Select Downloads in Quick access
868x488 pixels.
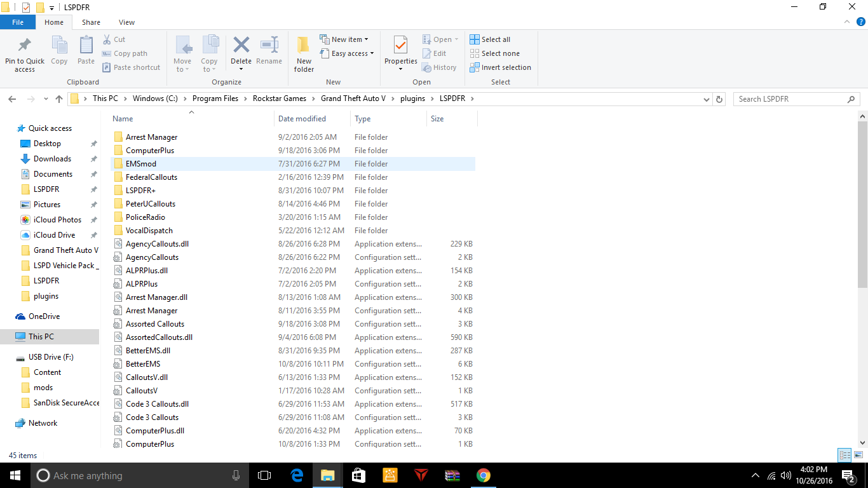tap(52, 159)
